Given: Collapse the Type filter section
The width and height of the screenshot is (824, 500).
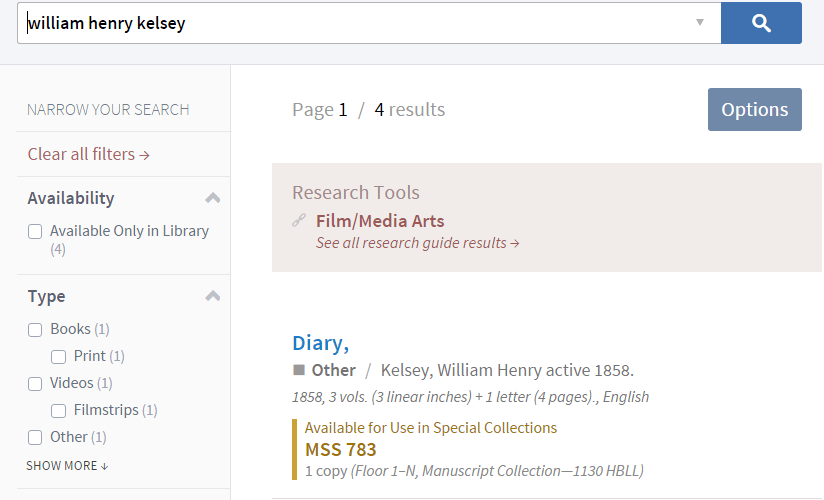Looking at the screenshot, I should click(212, 296).
